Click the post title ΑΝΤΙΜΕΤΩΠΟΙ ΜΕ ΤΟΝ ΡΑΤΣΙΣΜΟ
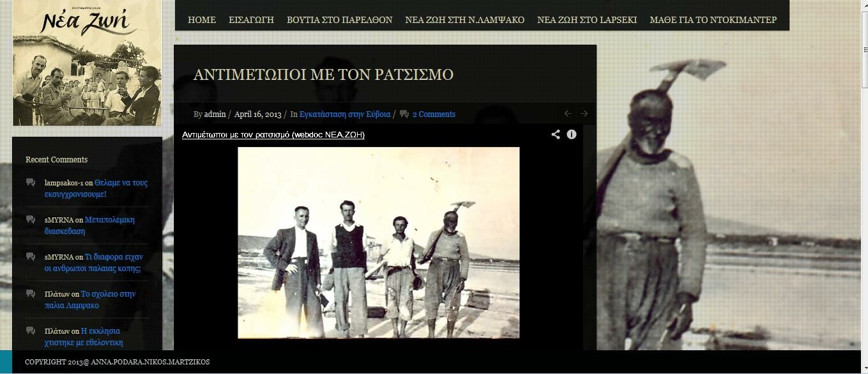Image resolution: width=868 pixels, height=374 pixels. pyautogui.click(x=323, y=75)
